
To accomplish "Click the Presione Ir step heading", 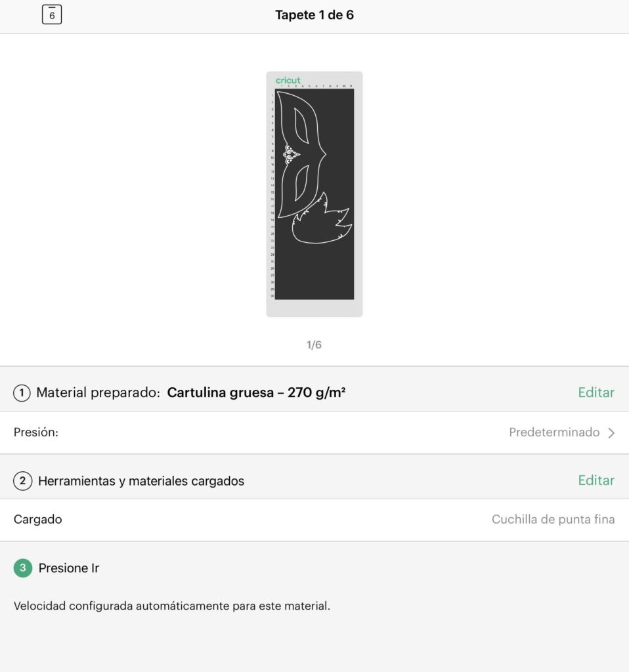I will coord(68,568).
